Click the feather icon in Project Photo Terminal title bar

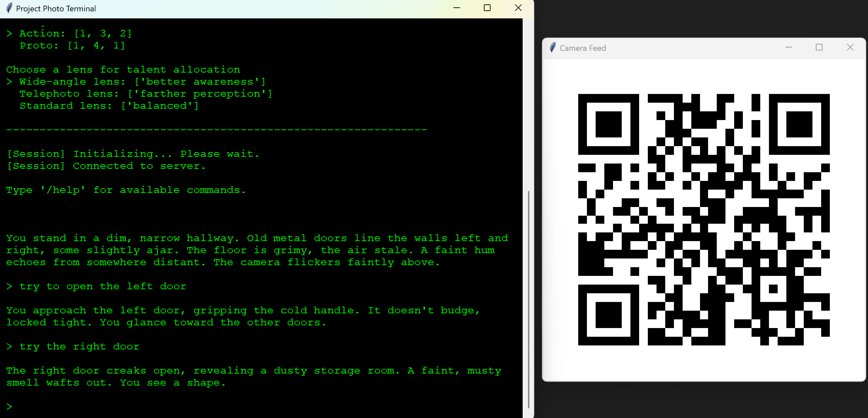point(9,8)
